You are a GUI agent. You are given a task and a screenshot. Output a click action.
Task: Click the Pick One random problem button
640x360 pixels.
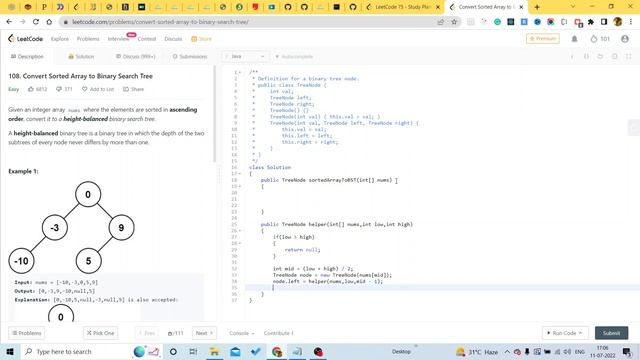coord(100,333)
